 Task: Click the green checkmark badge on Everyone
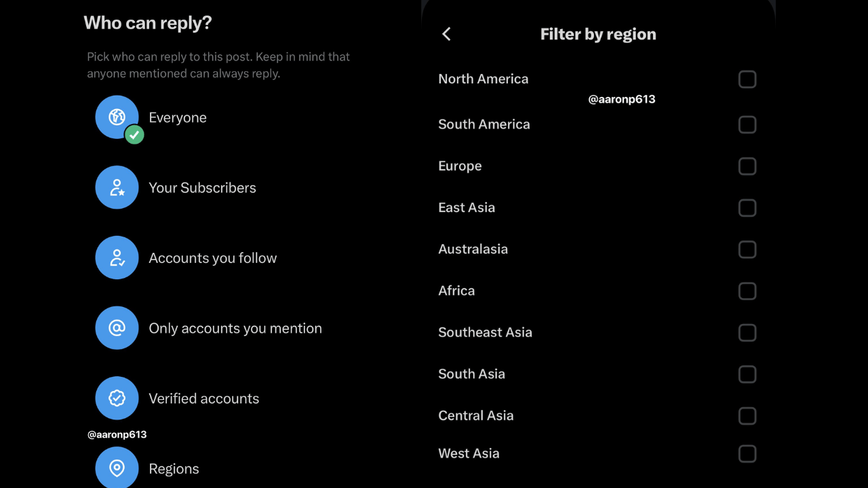click(x=134, y=134)
